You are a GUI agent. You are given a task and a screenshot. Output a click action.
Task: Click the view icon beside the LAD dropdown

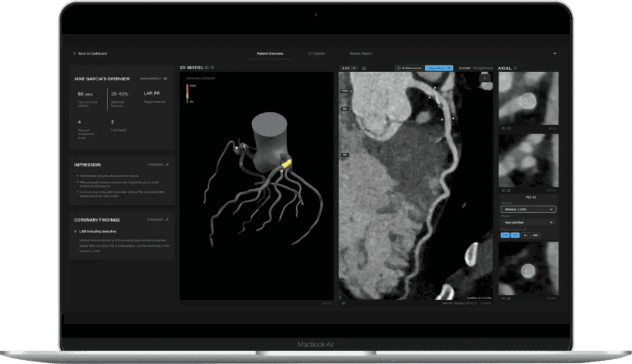364,68
